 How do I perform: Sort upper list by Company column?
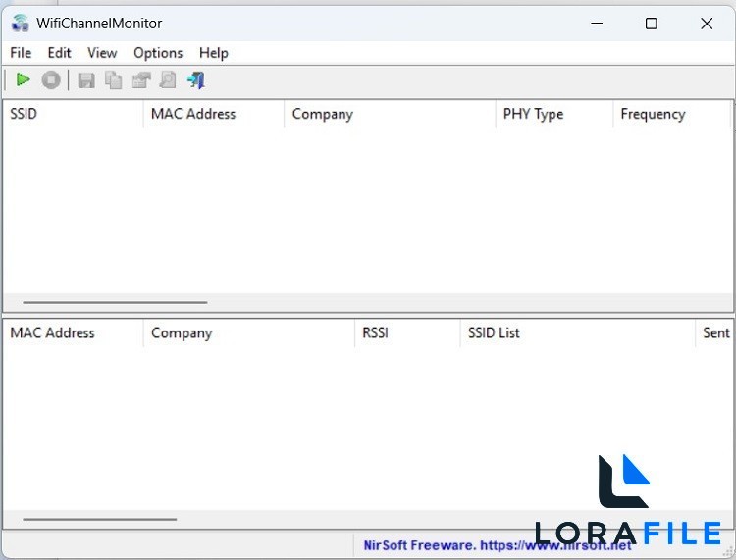[x=390, y=114]
